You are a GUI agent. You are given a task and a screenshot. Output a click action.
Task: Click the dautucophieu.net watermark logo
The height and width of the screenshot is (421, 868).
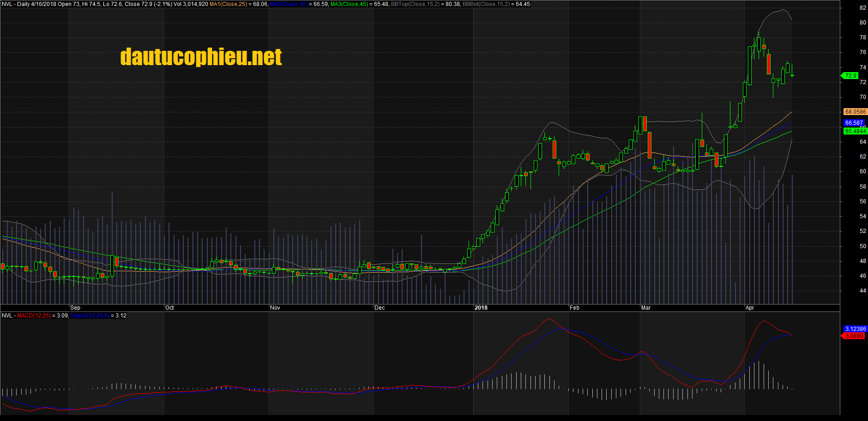(200, 56)
